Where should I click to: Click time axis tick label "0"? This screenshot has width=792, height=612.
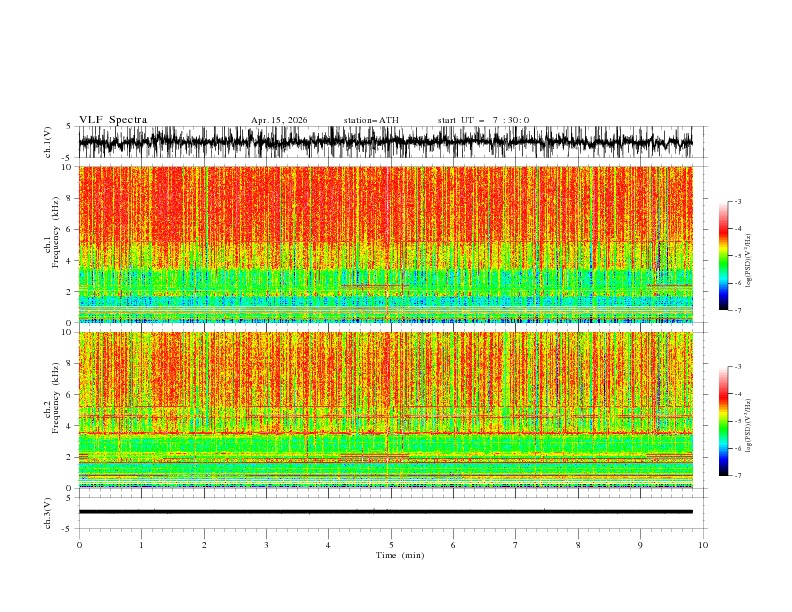click(x=79, y=545)
